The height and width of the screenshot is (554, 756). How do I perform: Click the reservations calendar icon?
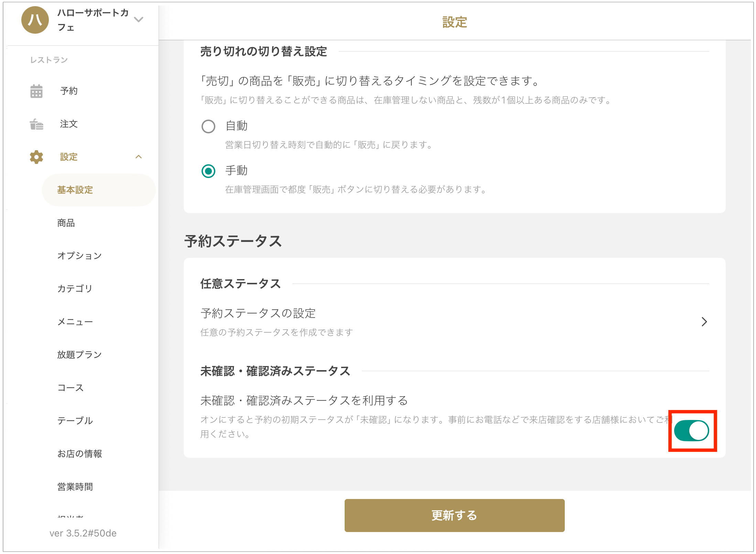tap(36, 91)
